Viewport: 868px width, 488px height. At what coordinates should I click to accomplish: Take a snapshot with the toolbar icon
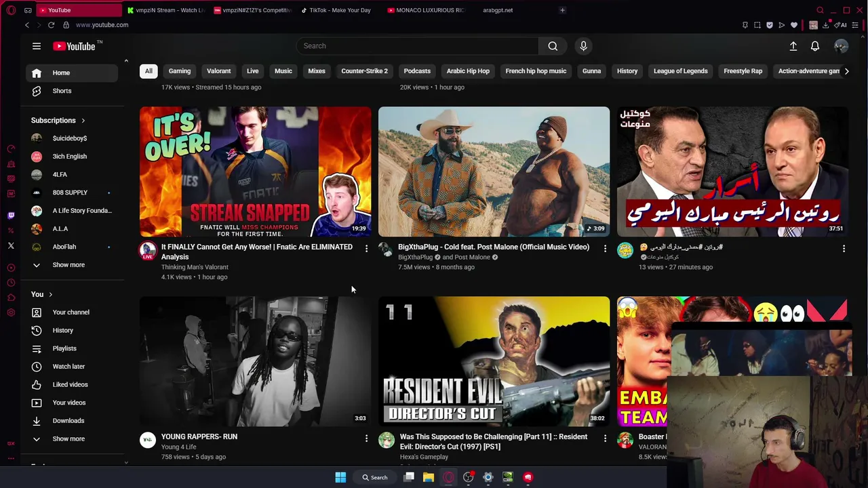(757, 25)
